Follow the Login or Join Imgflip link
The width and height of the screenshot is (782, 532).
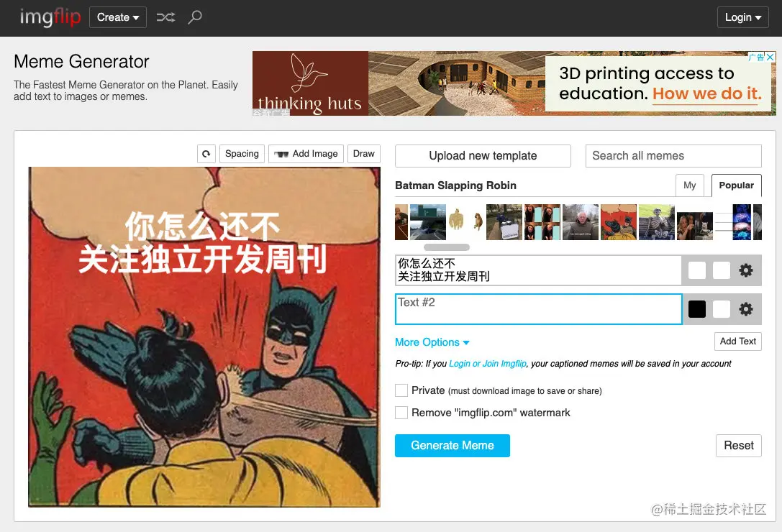tap(487, 364)
